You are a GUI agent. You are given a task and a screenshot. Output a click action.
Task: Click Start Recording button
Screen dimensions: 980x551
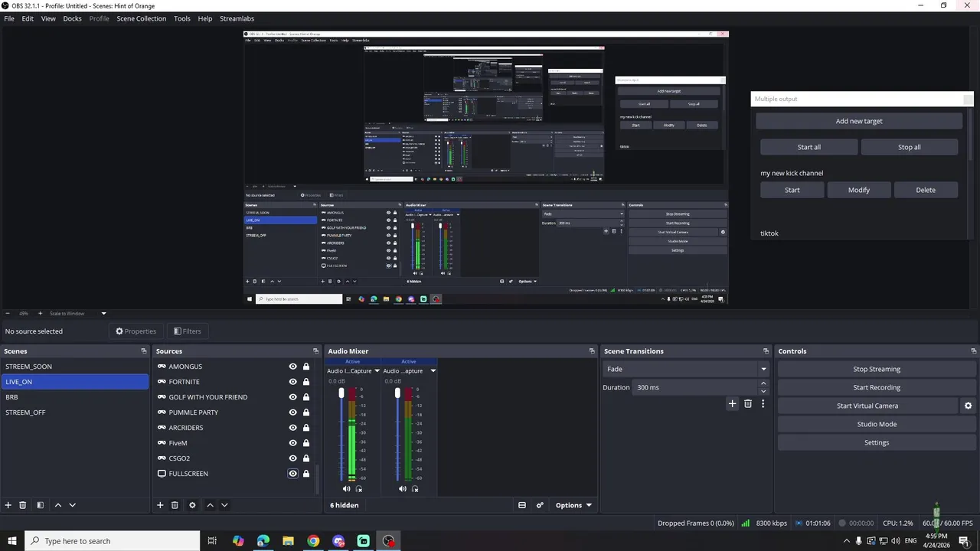pyautogui.click(x=877, y=387)
